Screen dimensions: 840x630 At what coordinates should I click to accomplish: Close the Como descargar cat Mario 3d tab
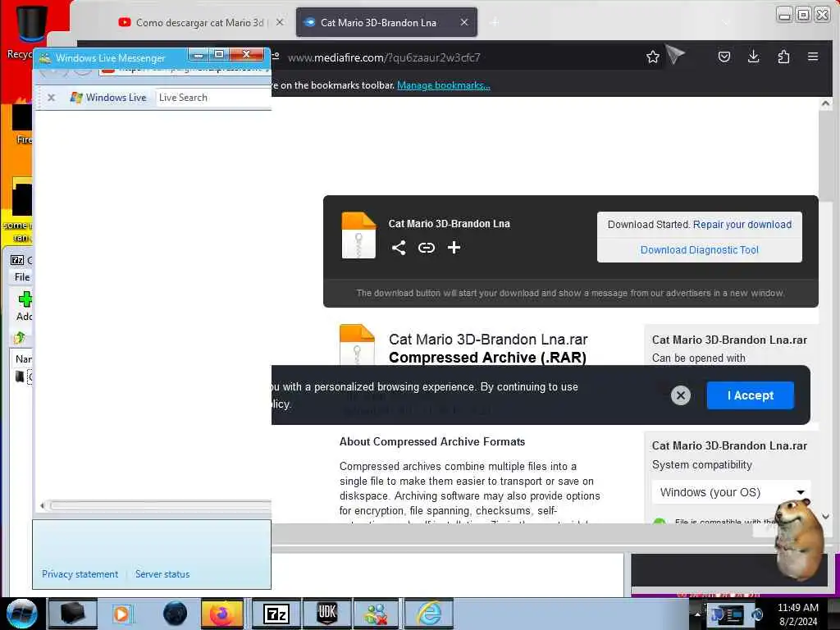pos(280,22)
